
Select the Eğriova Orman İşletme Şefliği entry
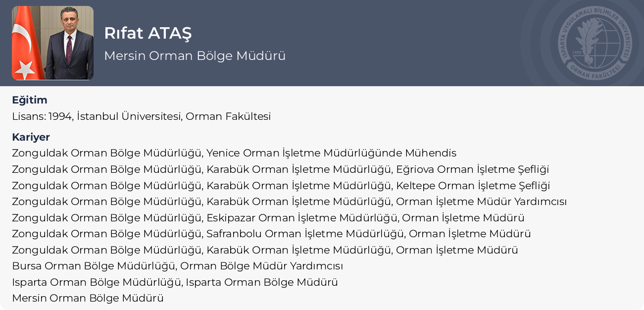[280, 169]
